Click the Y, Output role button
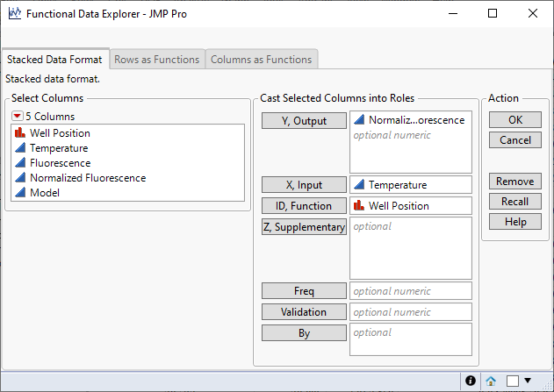 click(x=304, y=121)
